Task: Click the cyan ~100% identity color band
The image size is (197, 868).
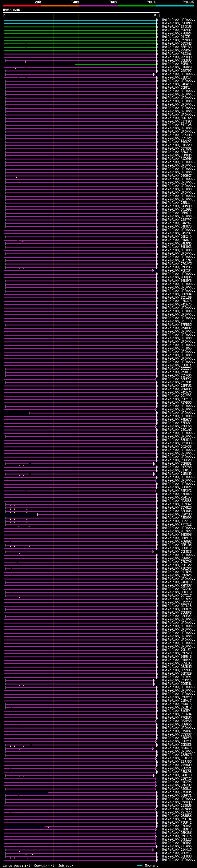Action: [x=175, y=6]
